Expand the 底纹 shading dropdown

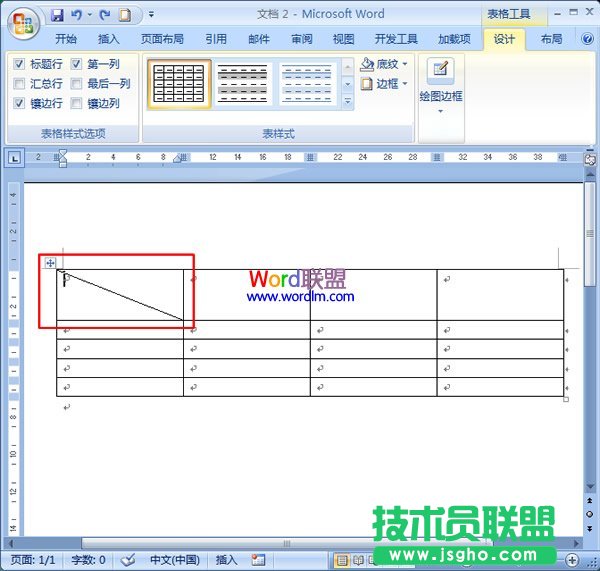[x=406, y=64]
